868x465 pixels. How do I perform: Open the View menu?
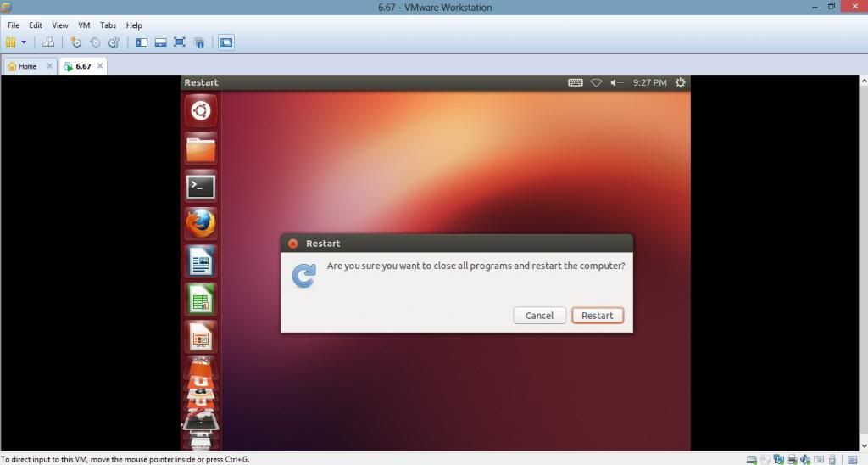60,25
